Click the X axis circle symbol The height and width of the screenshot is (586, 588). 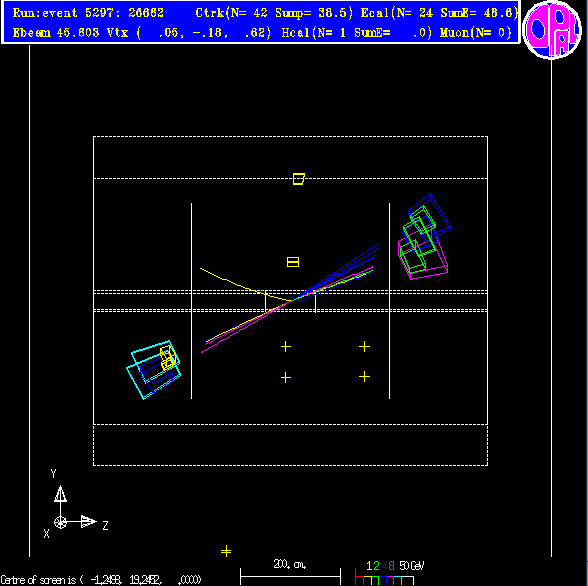60,522
